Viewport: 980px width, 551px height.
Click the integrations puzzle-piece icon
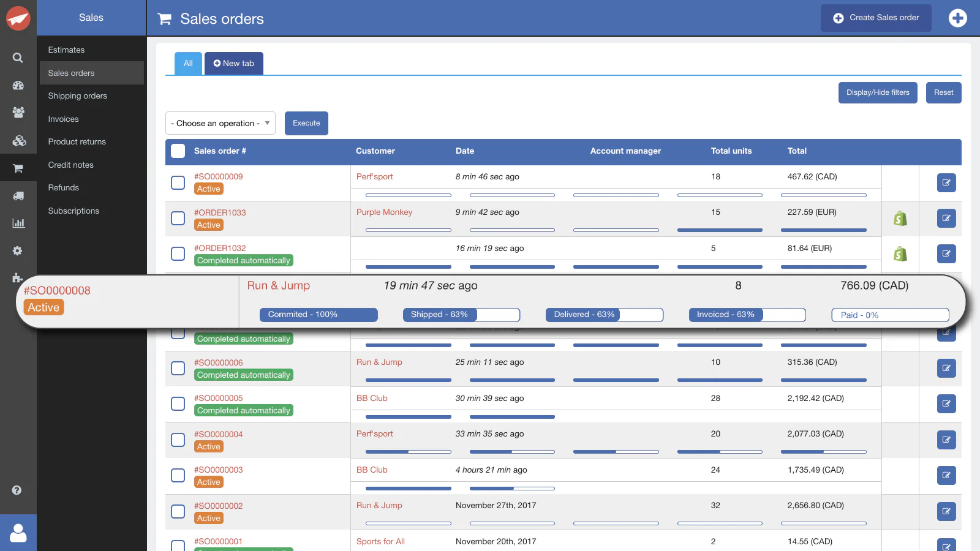pyautogui.click(x=18, y=278)
